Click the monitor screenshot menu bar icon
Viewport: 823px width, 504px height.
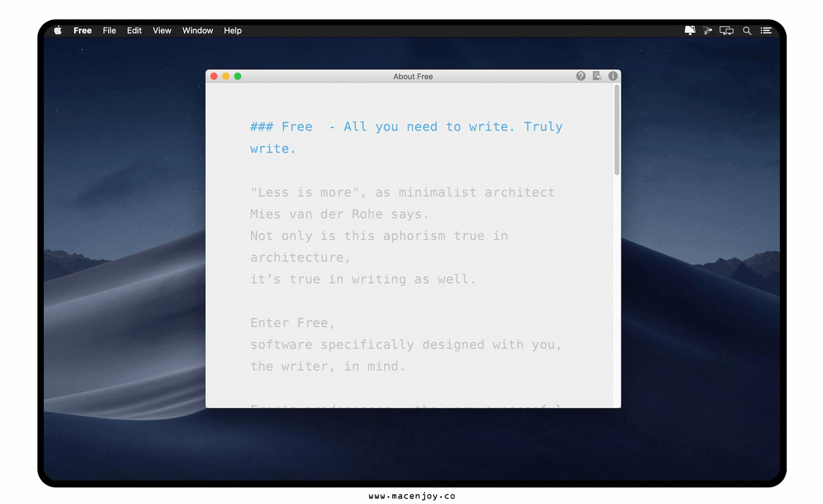tap(690, 30)
